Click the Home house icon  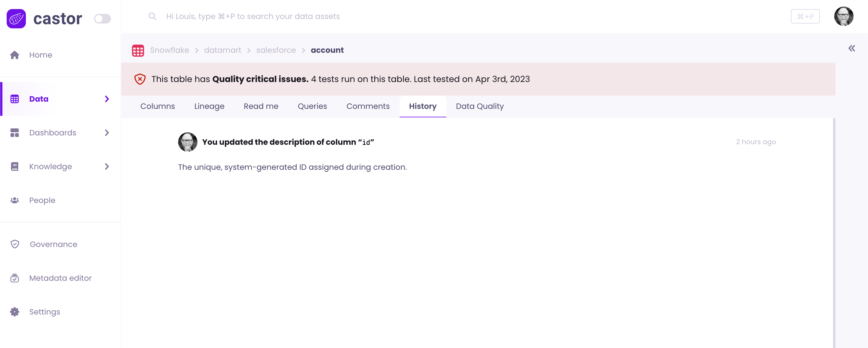14,55
